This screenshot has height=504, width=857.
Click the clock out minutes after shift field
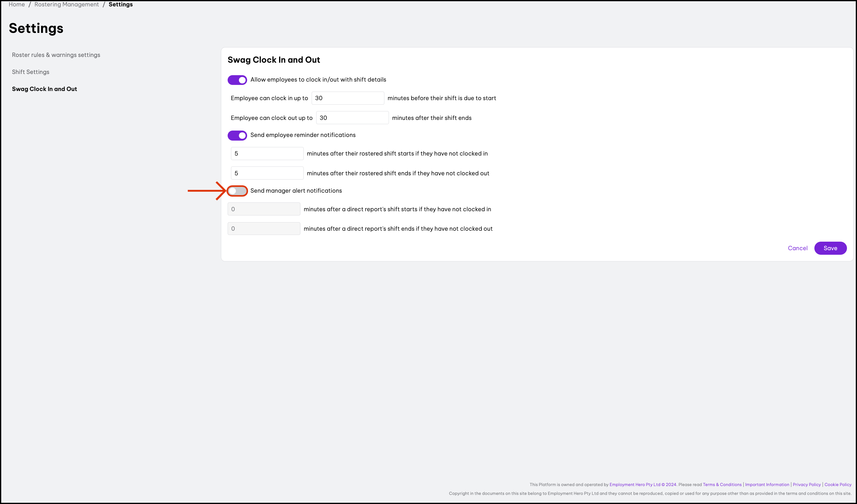(x=352, y=118)
